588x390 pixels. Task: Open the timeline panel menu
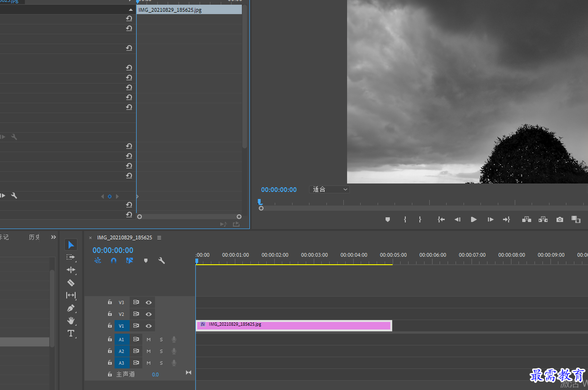(159, 237)
